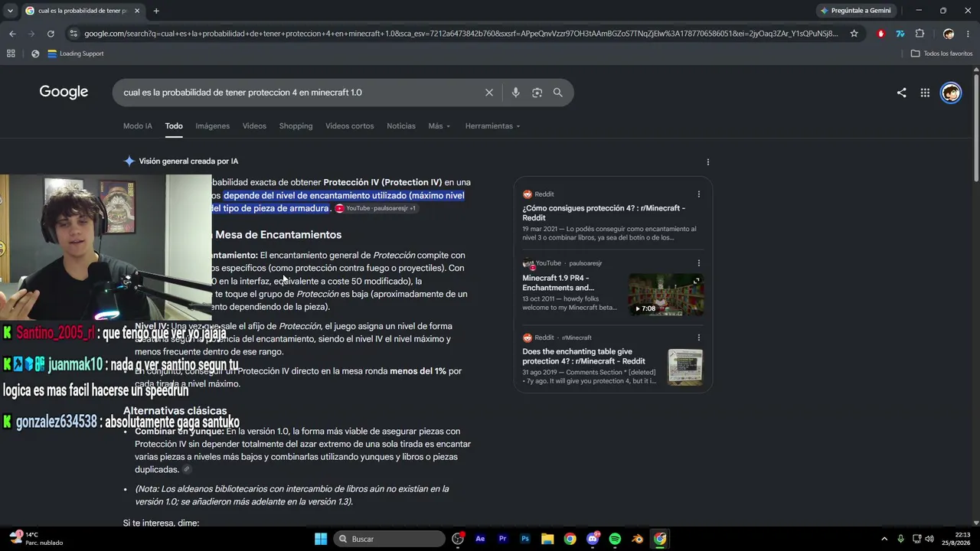Open the Todos los favoritos folder

point(942,54)
